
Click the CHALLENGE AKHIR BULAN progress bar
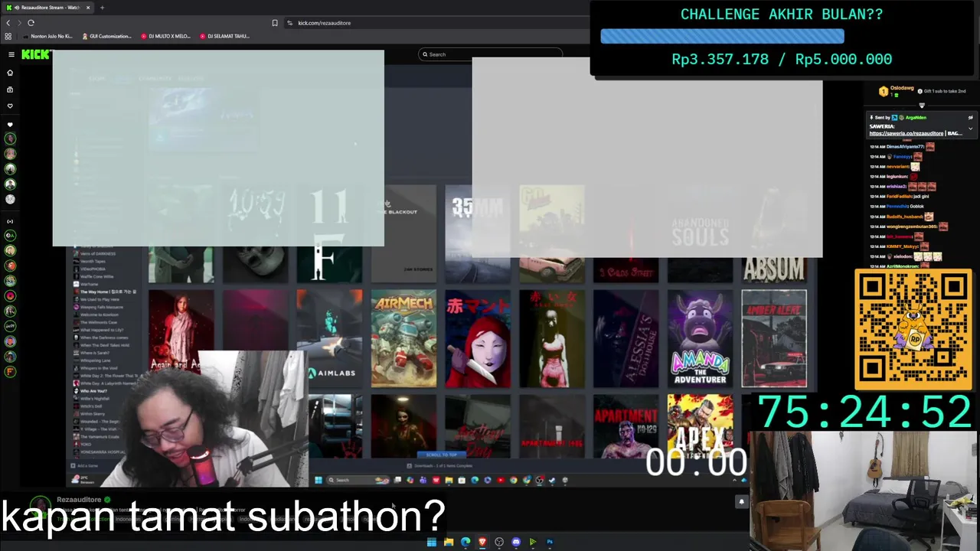pyautogui.click(x=722, y=36)
